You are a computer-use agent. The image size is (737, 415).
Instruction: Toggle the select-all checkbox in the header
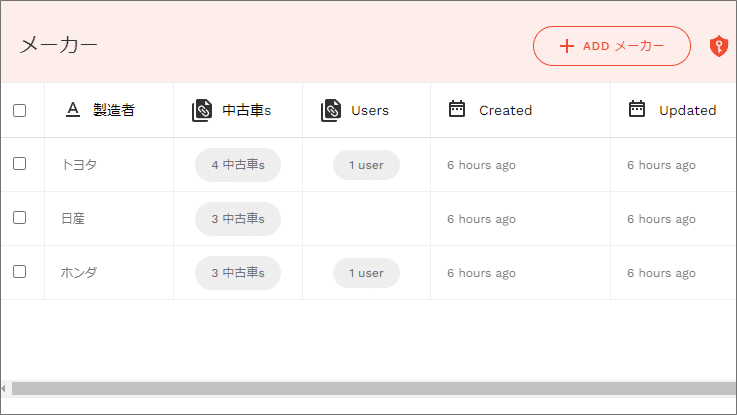(19, 110)
